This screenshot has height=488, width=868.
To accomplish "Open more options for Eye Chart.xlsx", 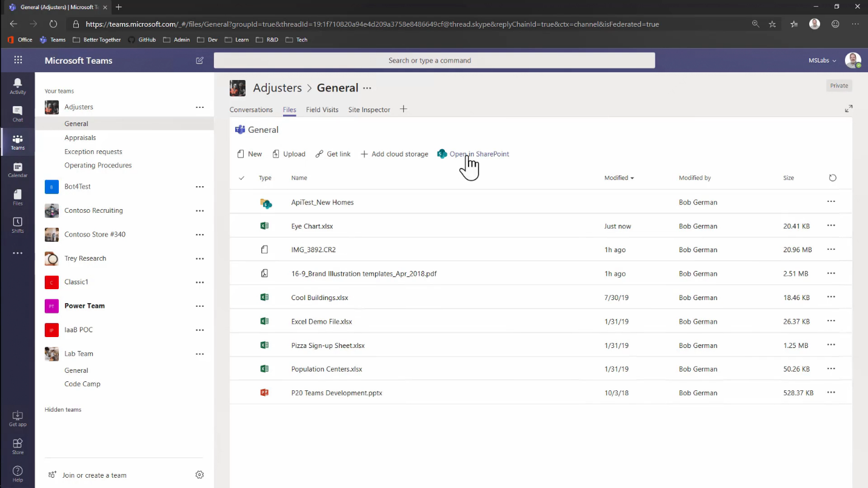I will 831,226.
